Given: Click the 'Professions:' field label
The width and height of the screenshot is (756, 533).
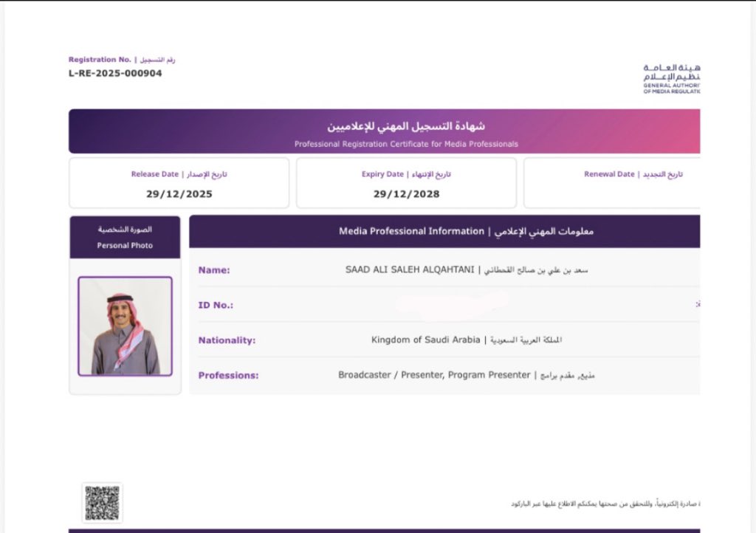Looking at the screenshot, I should 229,376.
